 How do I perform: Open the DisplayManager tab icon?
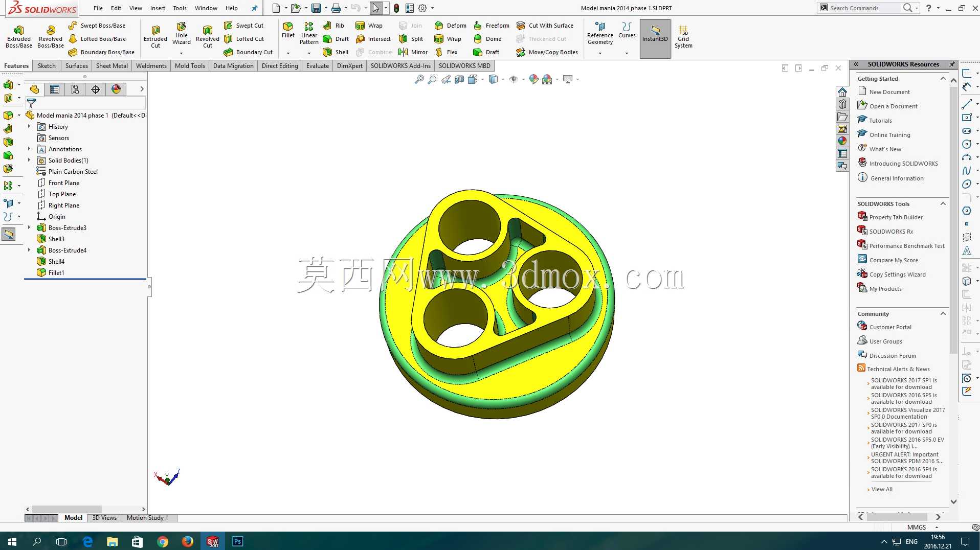pyautogui.click(x=116, y=89)
